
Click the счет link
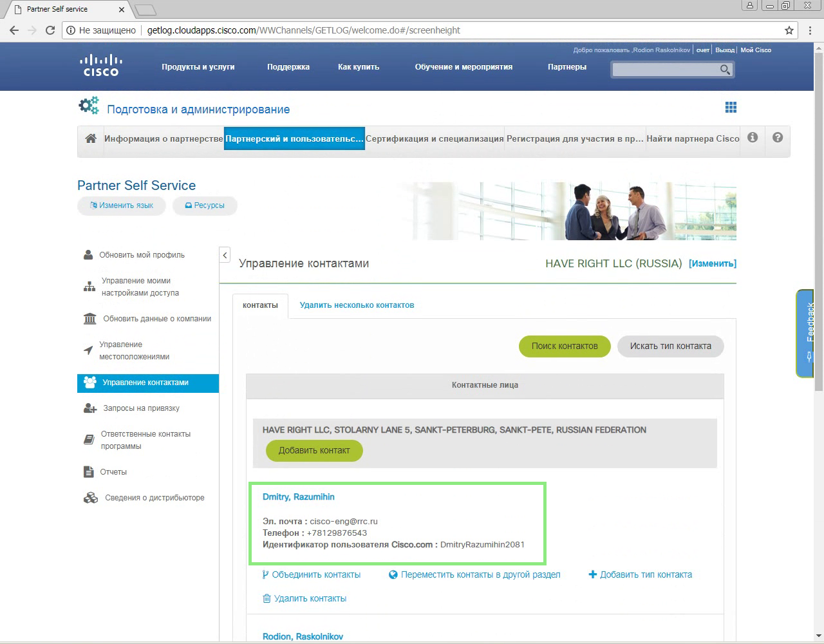pyautogui.click(x=703, y=50)
